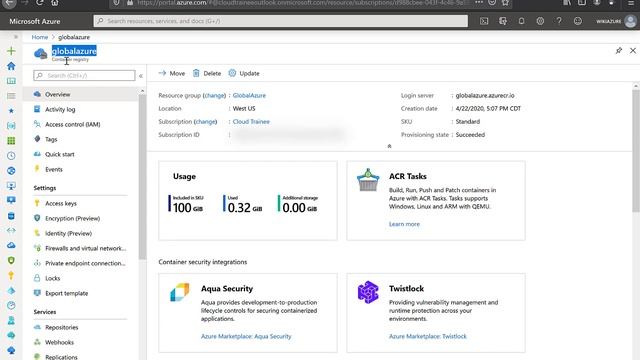
Task: Click the ACR Tasks basket icon
Action: tap(368, 180)
